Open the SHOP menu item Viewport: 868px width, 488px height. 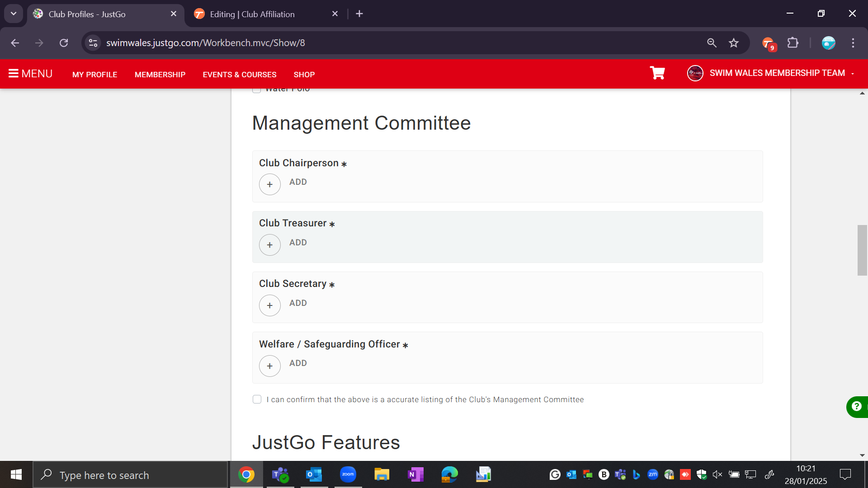(304, 75)
